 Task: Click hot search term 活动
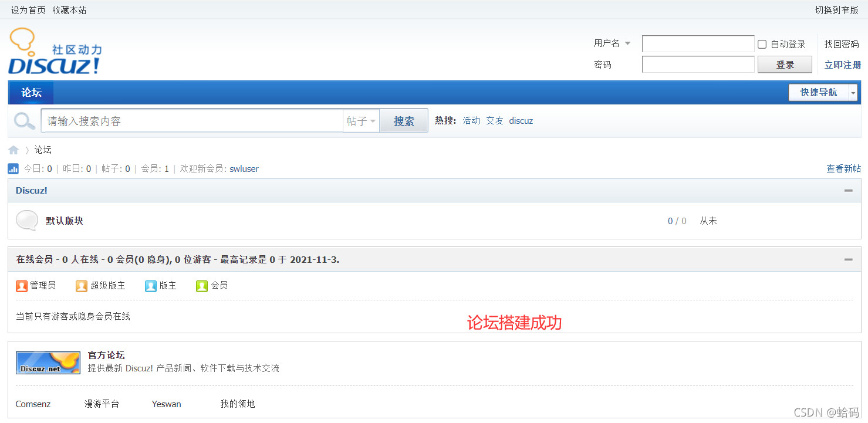pyautogui.click(x=471, y=120)
